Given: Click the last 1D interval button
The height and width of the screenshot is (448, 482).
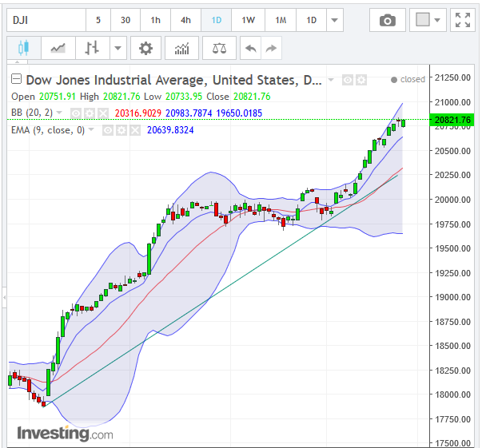Looking at the screenshot, I should coord(312,20).
